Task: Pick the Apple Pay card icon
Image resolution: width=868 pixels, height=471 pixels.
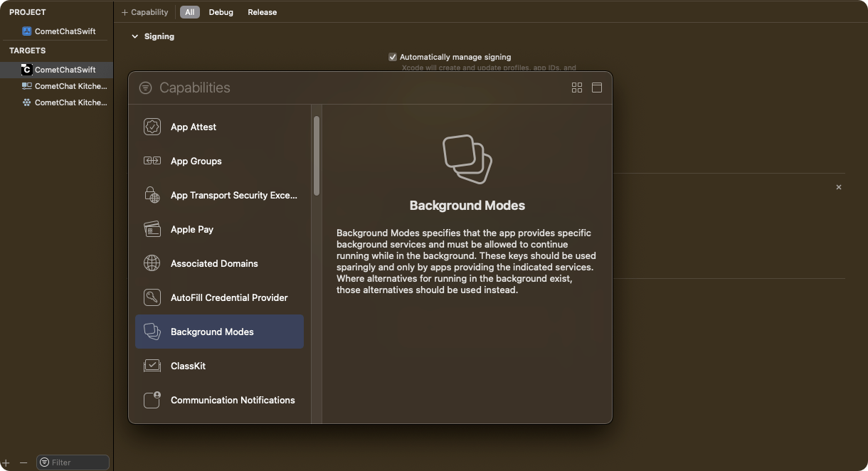Action: 152,229
